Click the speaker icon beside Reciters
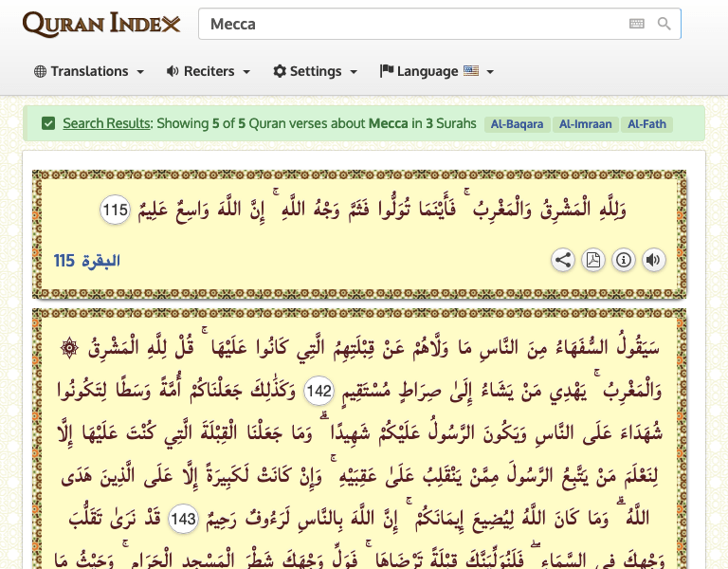Viewport: 728px width, 569px height. pos(173,71)
